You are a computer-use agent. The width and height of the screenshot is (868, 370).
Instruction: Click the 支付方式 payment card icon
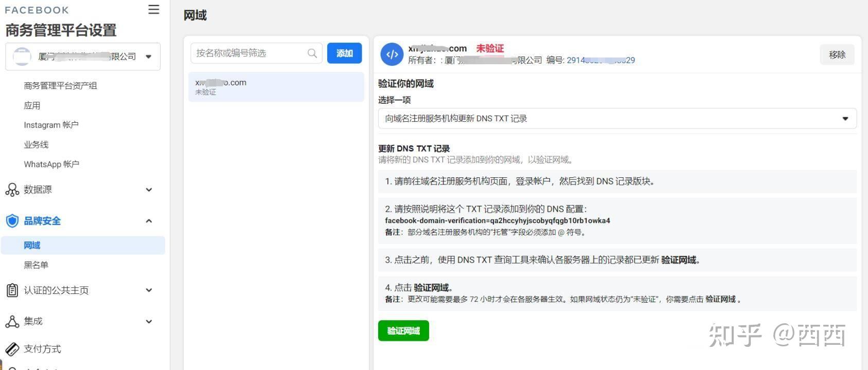click(x=12, y=349)
